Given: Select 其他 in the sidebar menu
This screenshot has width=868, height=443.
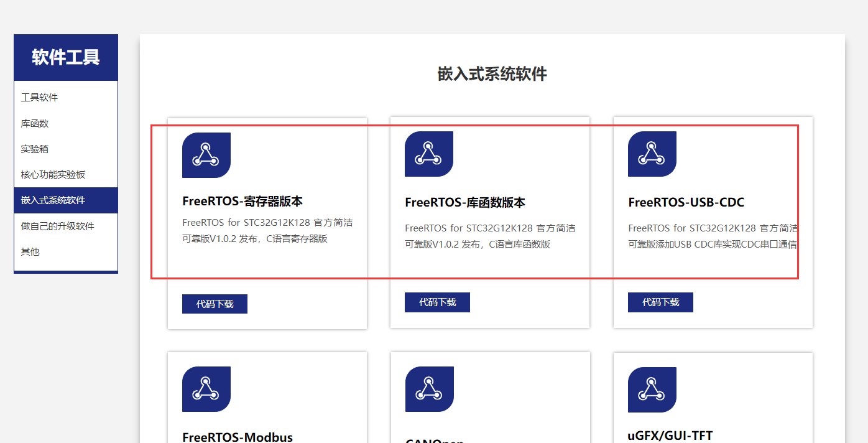Looking at the screenshot, I should pyautogui.click(x=66, y=251).
